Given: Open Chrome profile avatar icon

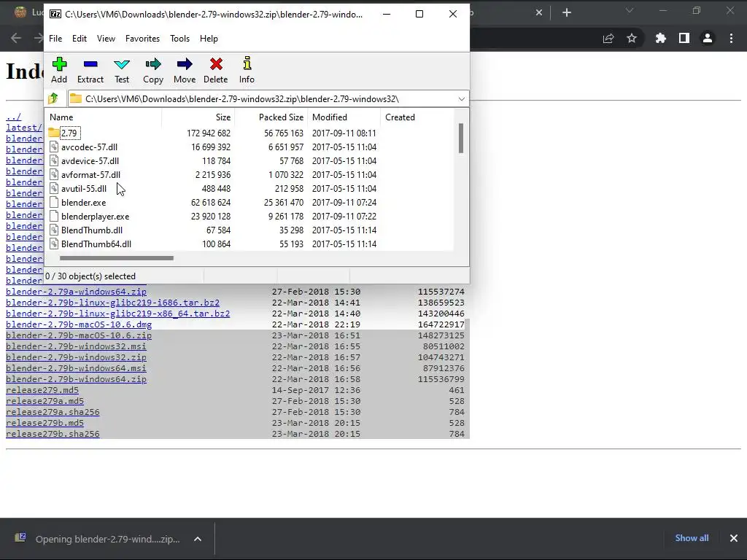Looking at the screenshot, I should 708,38.
